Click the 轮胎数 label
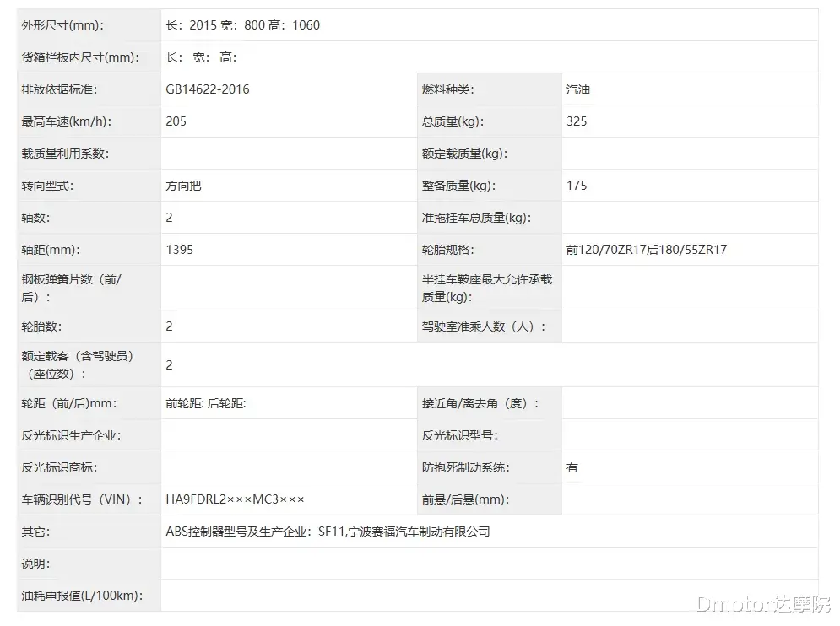This screenshot has height=626, width=840. click(41, 326)
